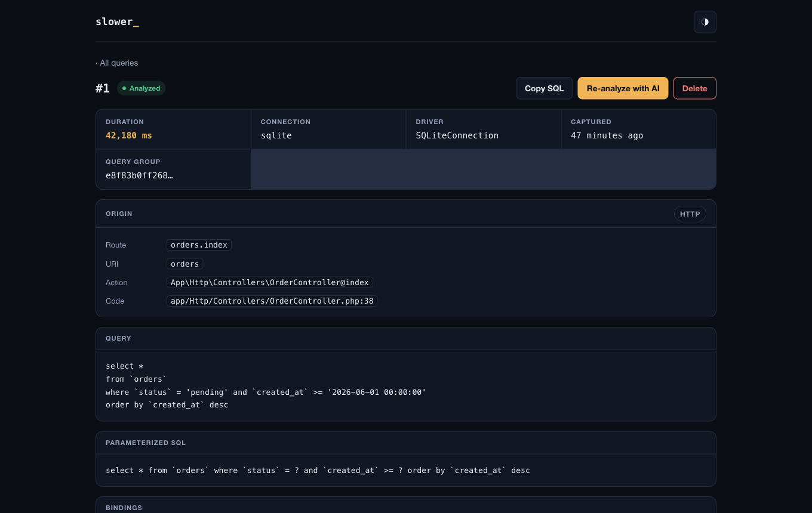Re-analyze with AI button
Screen dimensions: 812x513
623,88
